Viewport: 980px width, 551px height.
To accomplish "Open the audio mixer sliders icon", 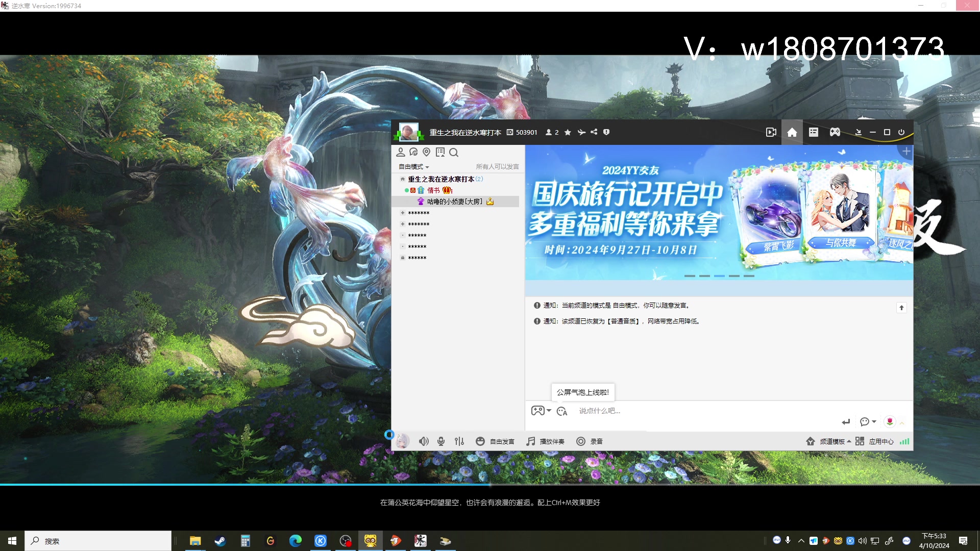I will [459, 441].
